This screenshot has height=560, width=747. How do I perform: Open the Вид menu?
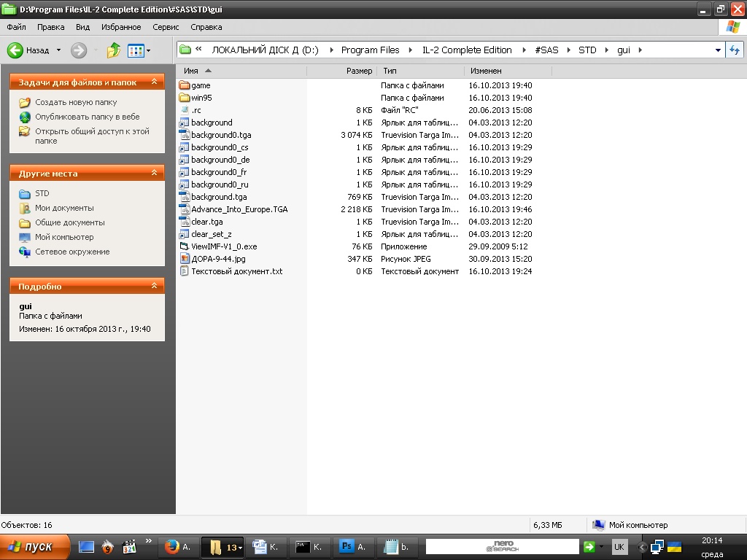point(82,27)
